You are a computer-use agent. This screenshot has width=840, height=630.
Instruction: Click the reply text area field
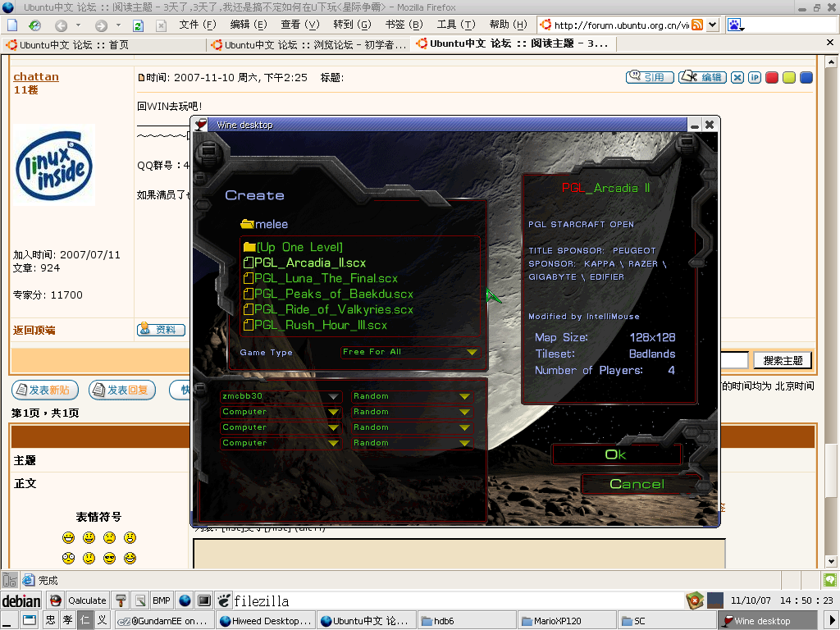click(459, 554)
